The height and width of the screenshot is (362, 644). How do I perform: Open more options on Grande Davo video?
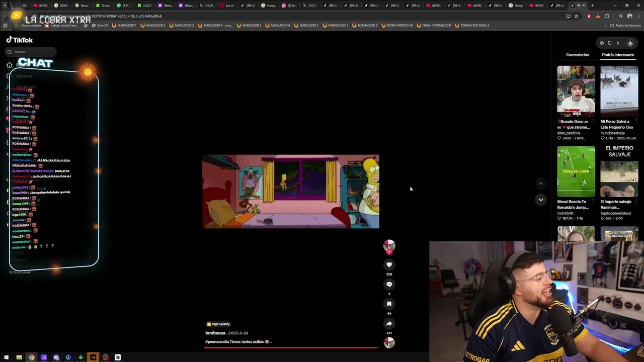593,121
